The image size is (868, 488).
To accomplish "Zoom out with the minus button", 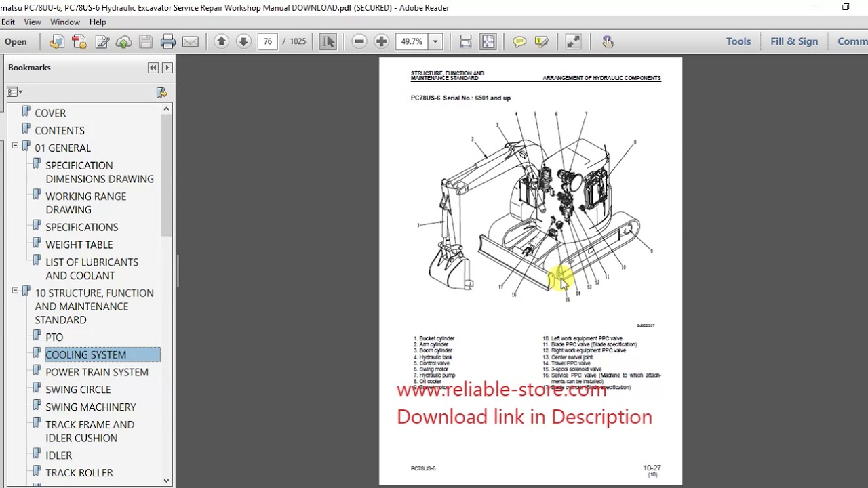I will coord(359,41).
